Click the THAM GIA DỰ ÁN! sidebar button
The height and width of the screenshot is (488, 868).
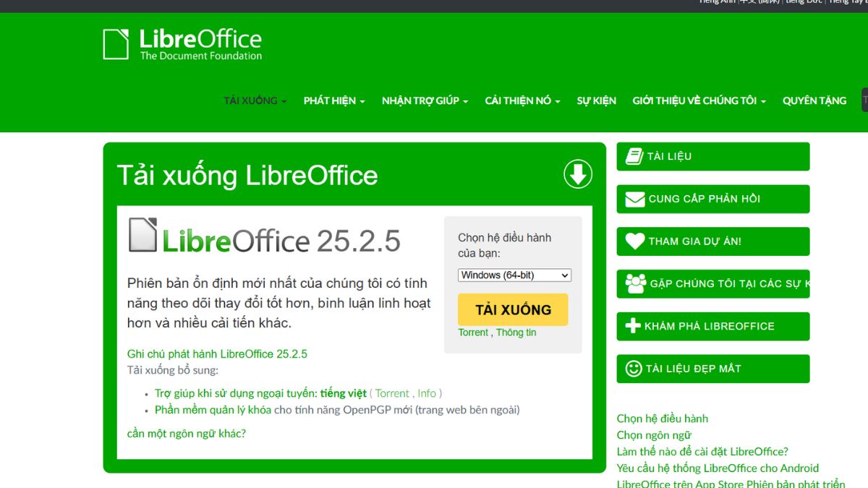coord(713,241)
